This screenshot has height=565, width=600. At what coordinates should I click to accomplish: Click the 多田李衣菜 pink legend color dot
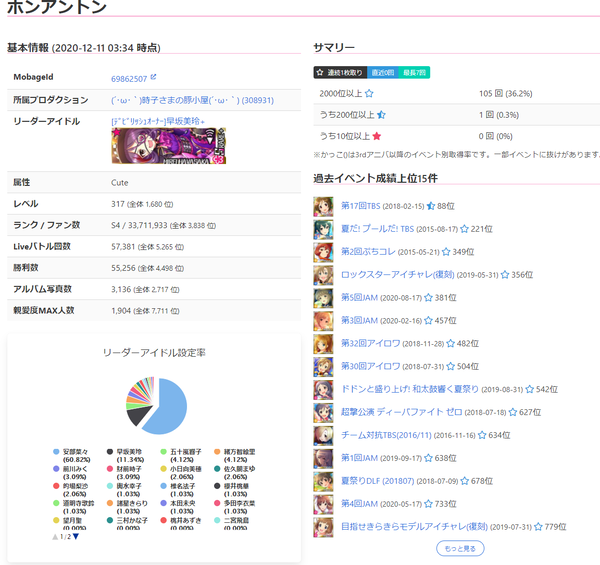tap(217, 503)
